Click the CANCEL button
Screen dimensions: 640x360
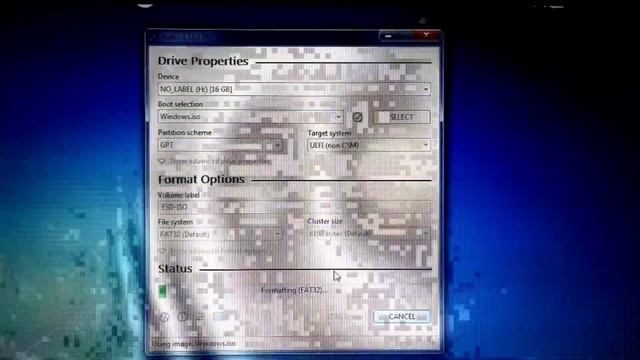tap(402, 316)
